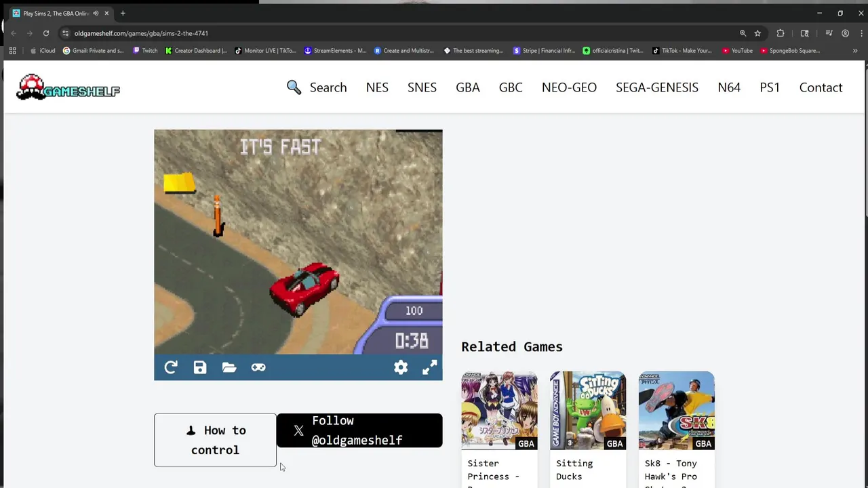Open the Monitor LIVE TikTok bookmark
Screen dimensions: 868x488
click(266, 51)
